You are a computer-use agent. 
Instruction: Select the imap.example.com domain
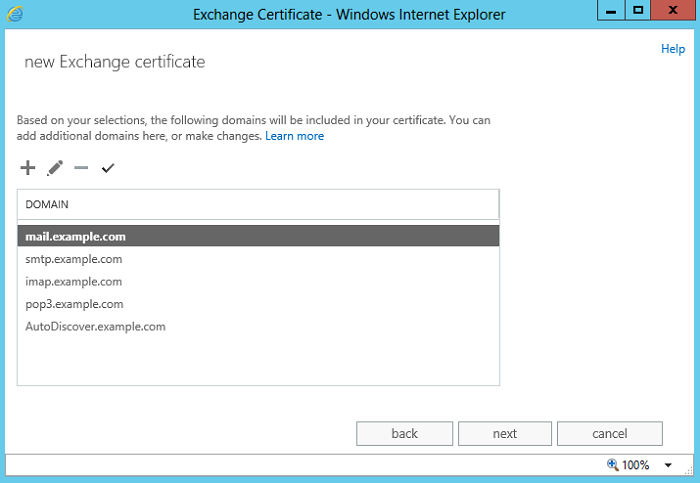point(258,281)
